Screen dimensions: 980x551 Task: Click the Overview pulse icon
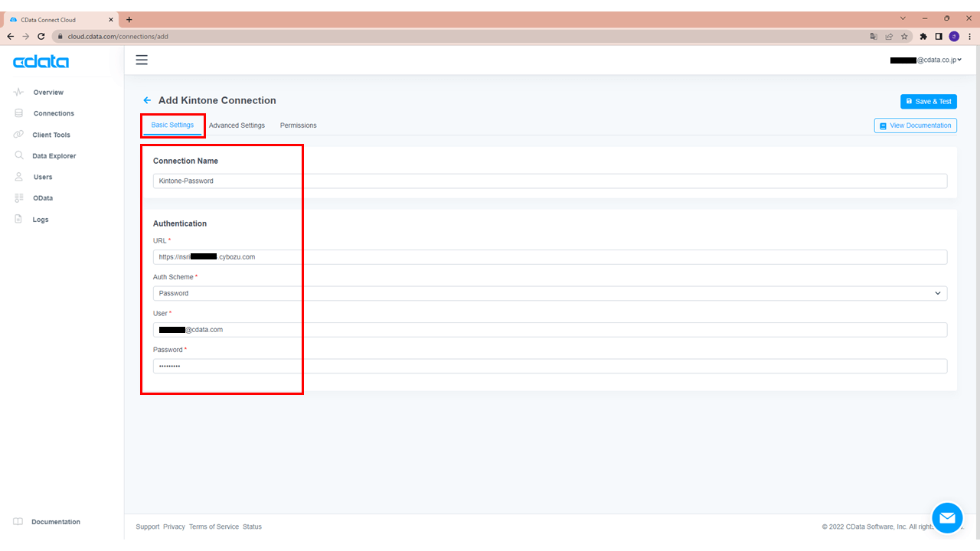tap(18, 92)
